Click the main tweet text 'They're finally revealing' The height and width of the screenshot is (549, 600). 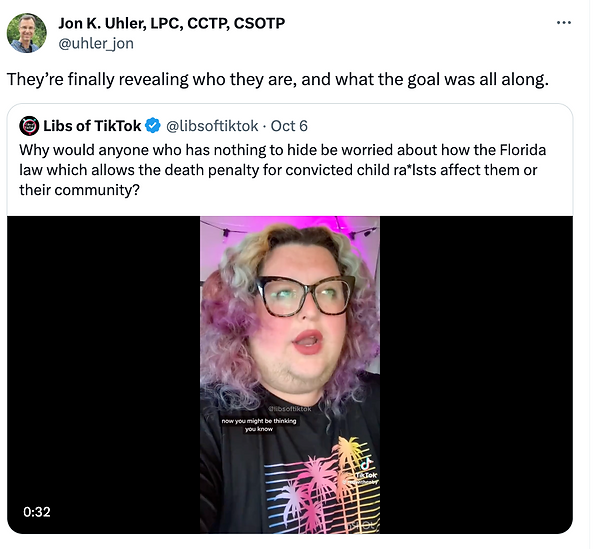(x=278, y=80)
